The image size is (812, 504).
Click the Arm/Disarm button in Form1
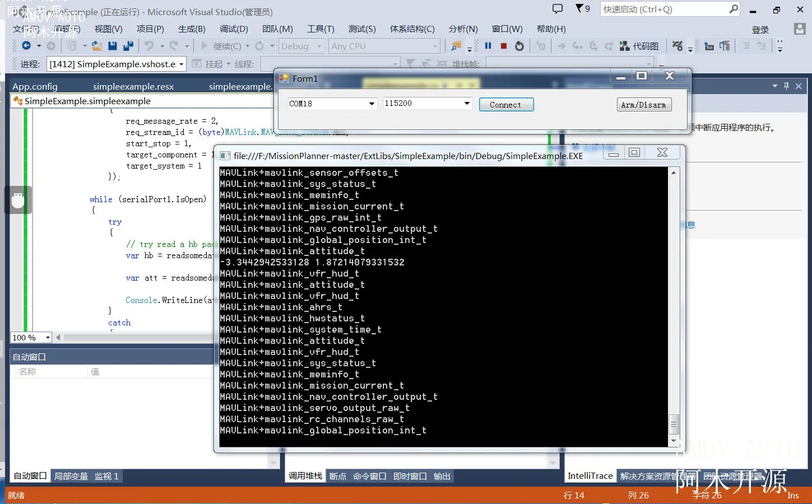point(643,105)
